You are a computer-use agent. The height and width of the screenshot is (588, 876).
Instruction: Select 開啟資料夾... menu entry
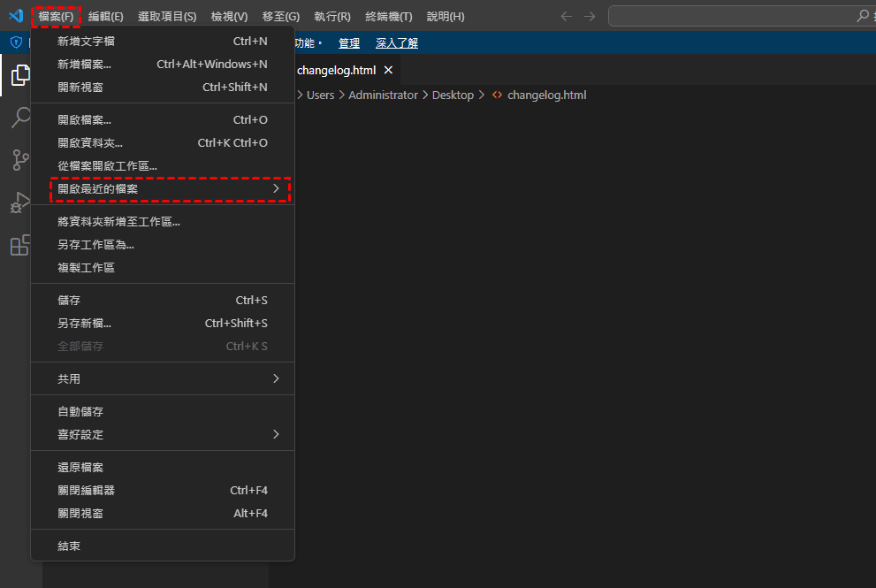[x=163, y=143]
